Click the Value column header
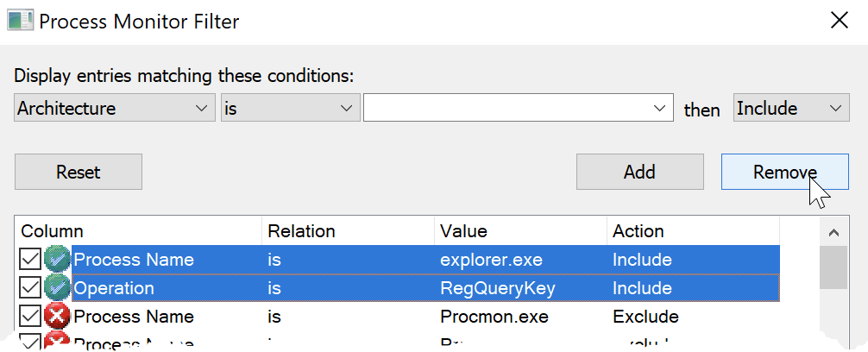Screen dimensions: 868x352 point(521,231)
